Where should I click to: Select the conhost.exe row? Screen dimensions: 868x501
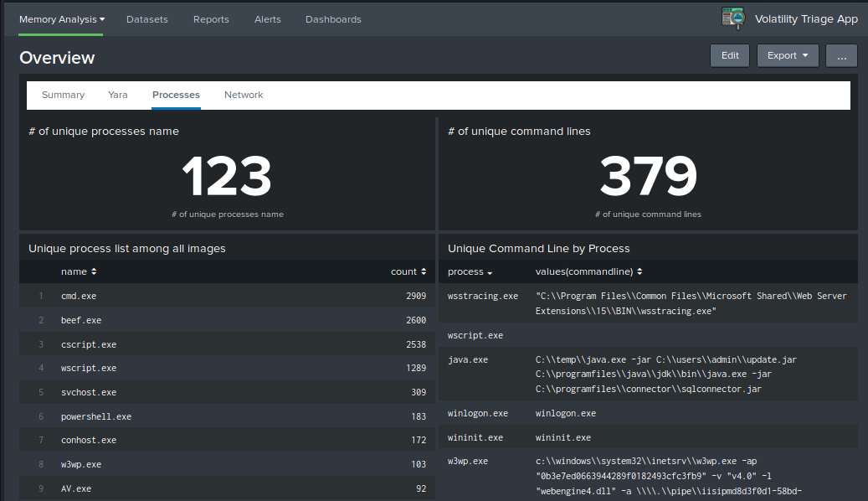point(227,440)
